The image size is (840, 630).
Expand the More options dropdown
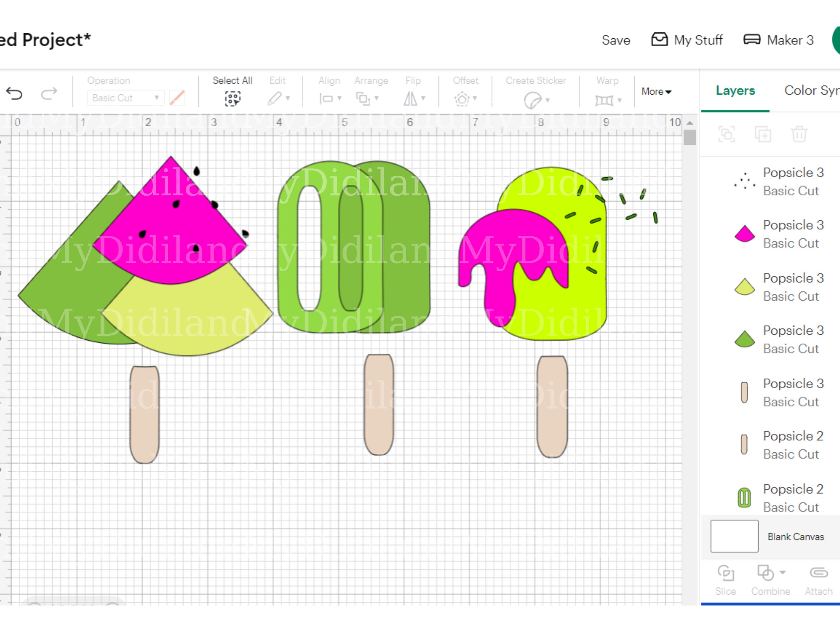click(656, 91)
